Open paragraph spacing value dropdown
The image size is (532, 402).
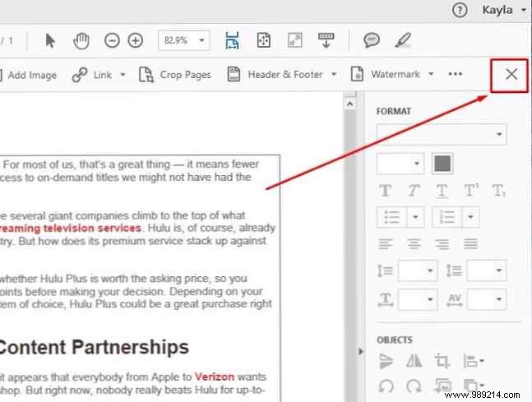click(487, 270)
